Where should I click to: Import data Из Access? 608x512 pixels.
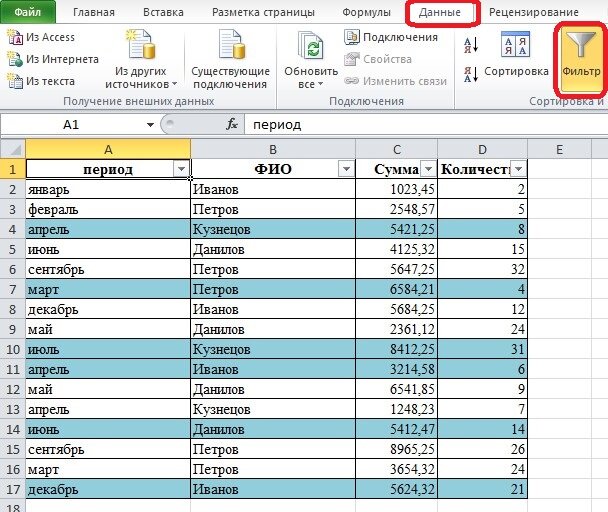point(41,37)
